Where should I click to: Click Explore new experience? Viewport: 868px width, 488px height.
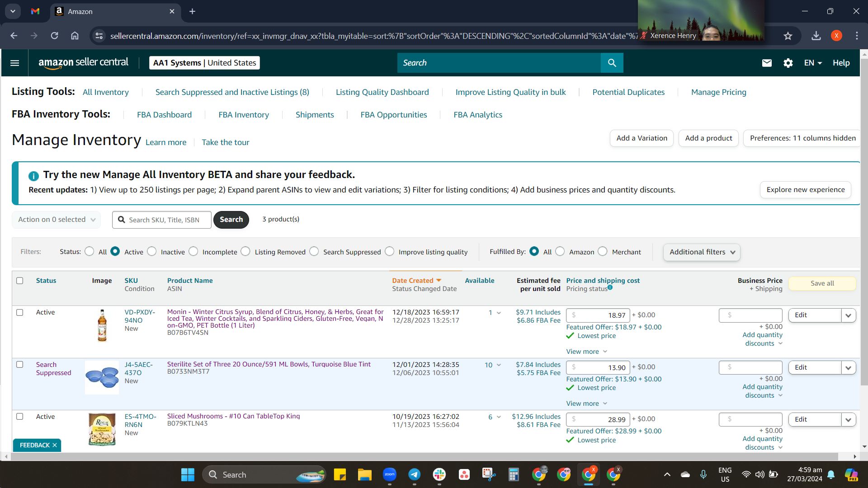point(806,190)
